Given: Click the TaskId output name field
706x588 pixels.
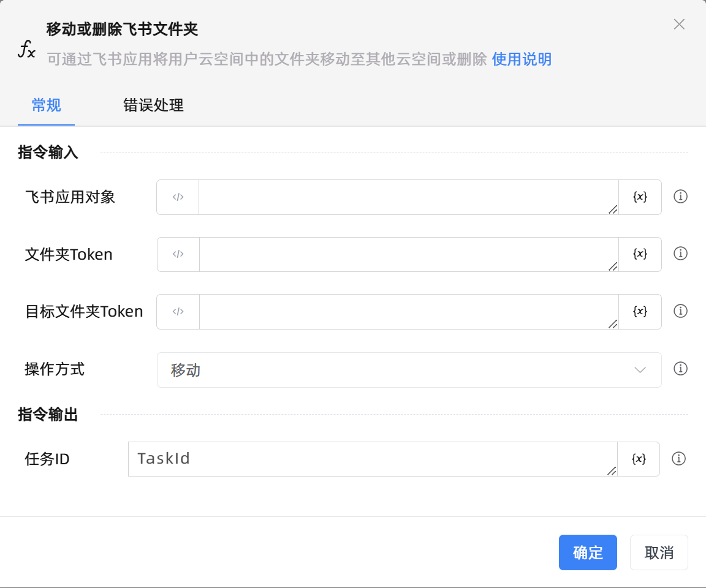Looking at the screenshot, I should pyautogui.click(x=373, y=459).
